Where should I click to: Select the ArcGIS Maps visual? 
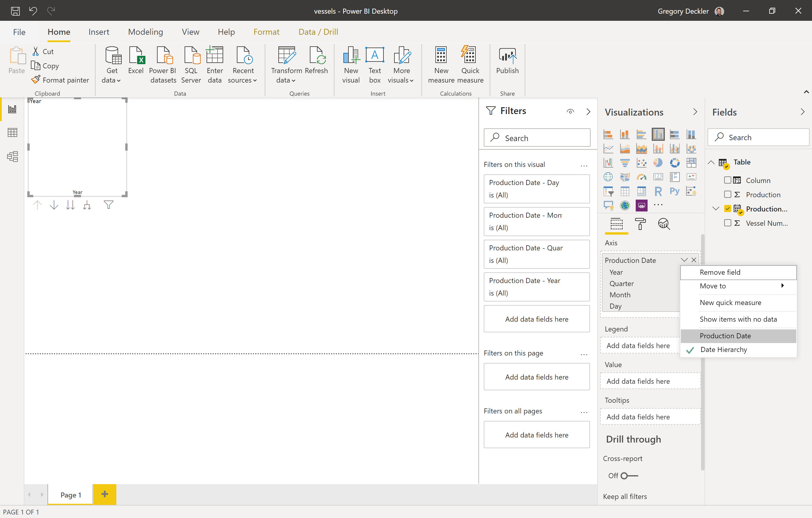click(x=624, y=205)
